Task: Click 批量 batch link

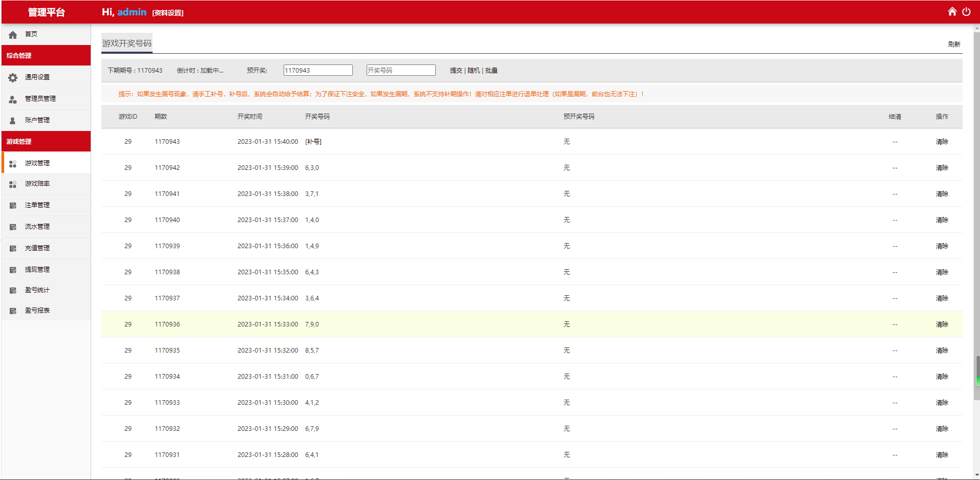Action: (x=492, y=71)
